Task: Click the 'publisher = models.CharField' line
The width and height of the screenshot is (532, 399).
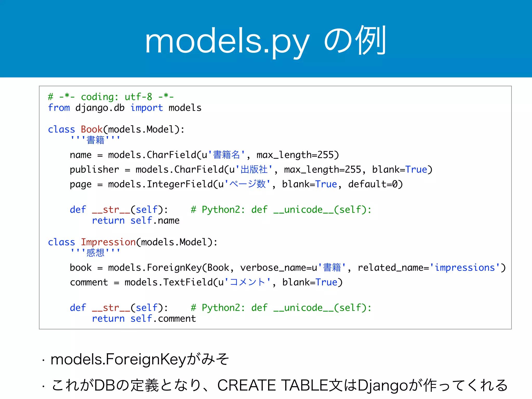Action: pyautogui.click(x=251, y=170)
